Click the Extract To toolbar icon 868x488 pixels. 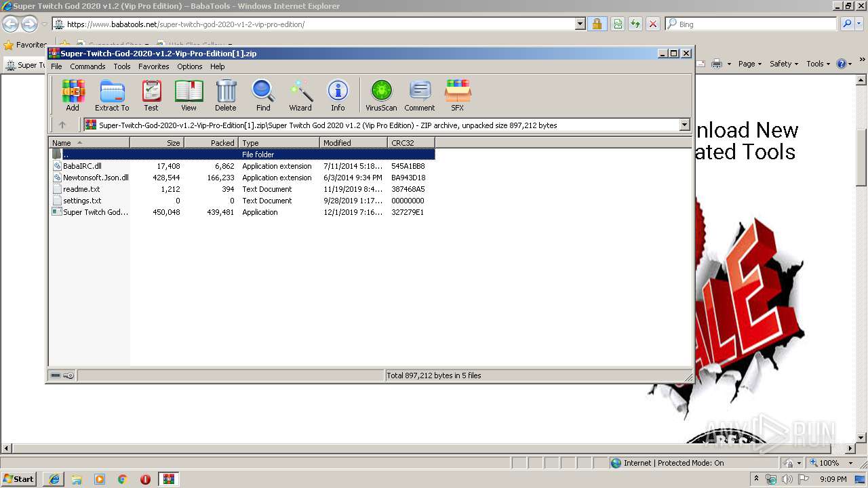112,95
